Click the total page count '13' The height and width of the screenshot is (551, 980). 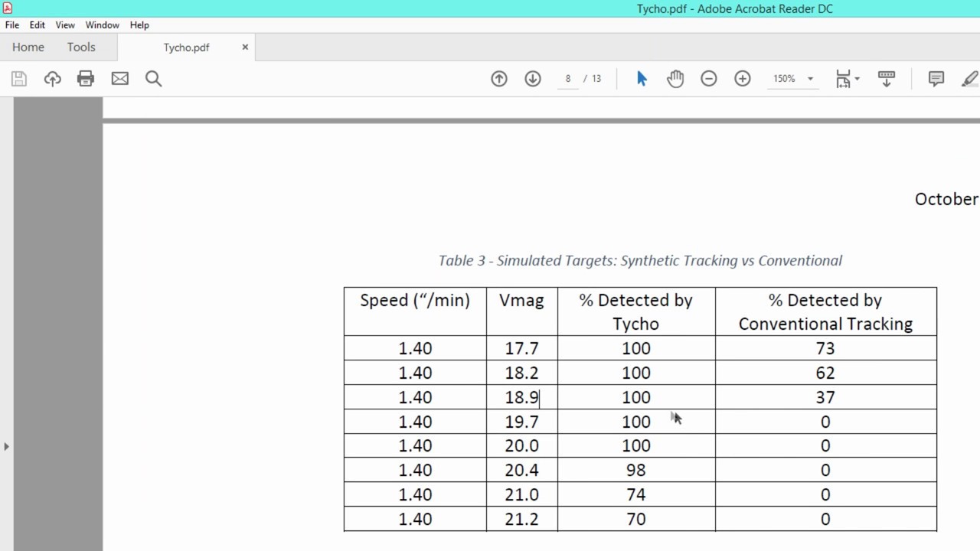point(596,78)
